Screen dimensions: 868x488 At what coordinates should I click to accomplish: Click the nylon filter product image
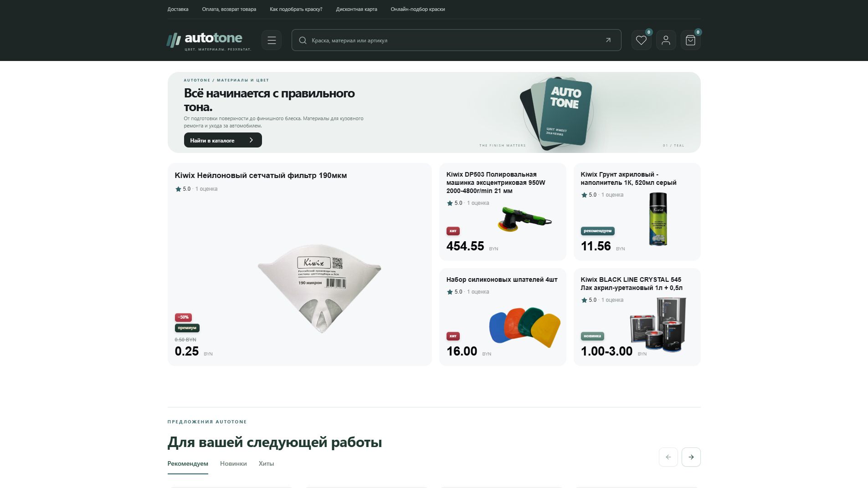click(x=319, y=289)
